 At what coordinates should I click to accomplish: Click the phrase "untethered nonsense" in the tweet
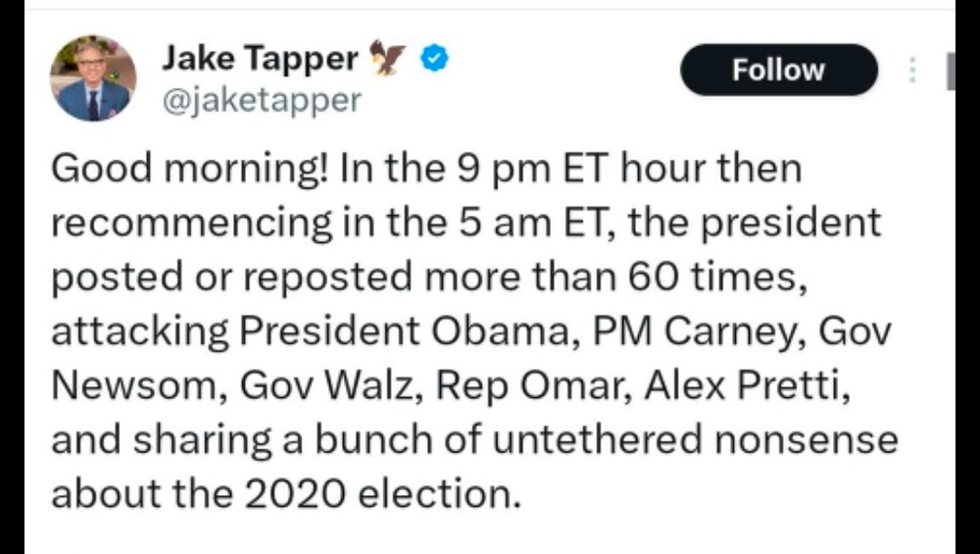[x=694, y=439]
